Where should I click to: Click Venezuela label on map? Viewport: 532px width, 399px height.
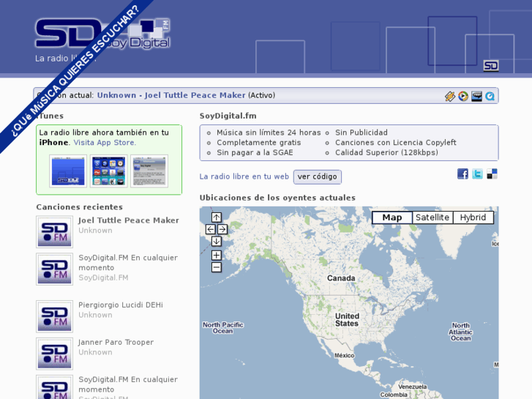point(412,387)
